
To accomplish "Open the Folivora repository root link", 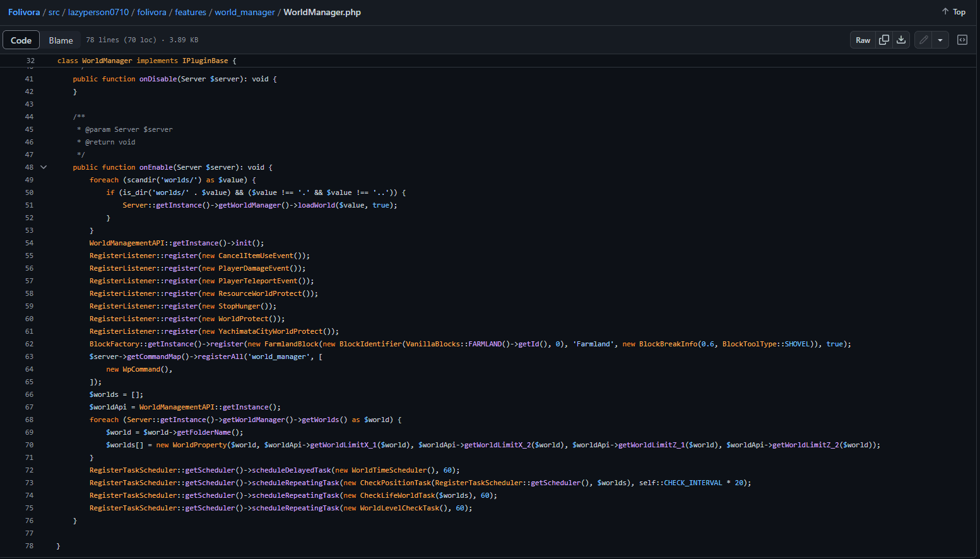I will click(x=24, y=12).
